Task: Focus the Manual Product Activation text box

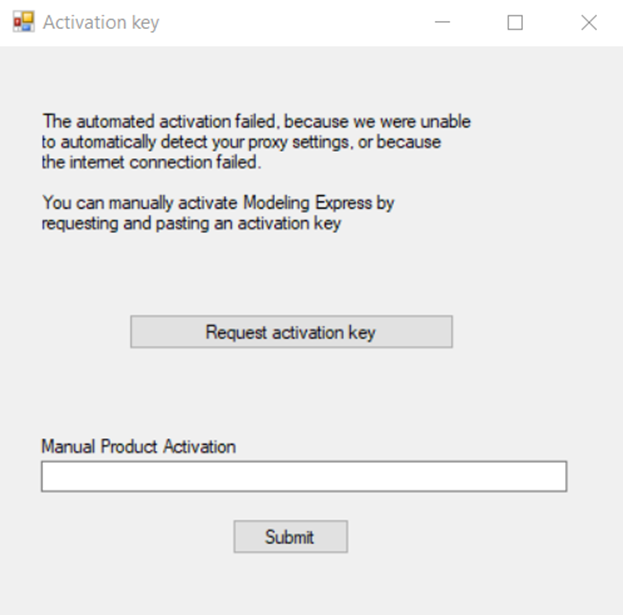Action: click(x=303, y=476)
